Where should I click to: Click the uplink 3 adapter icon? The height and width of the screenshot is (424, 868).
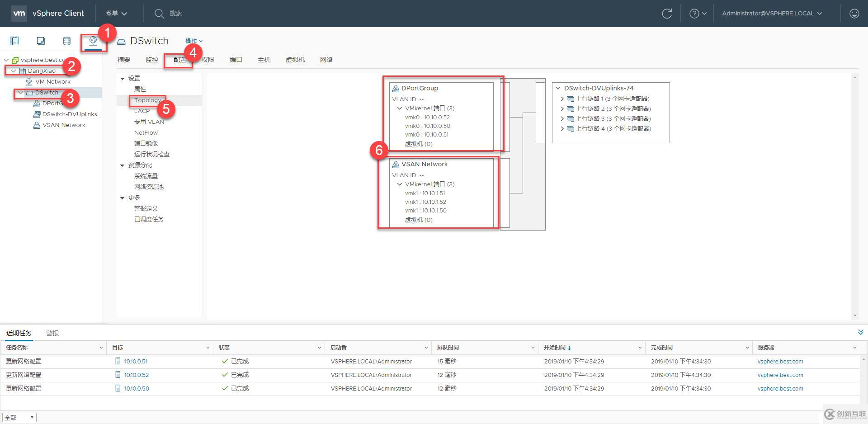click(571, 118)
